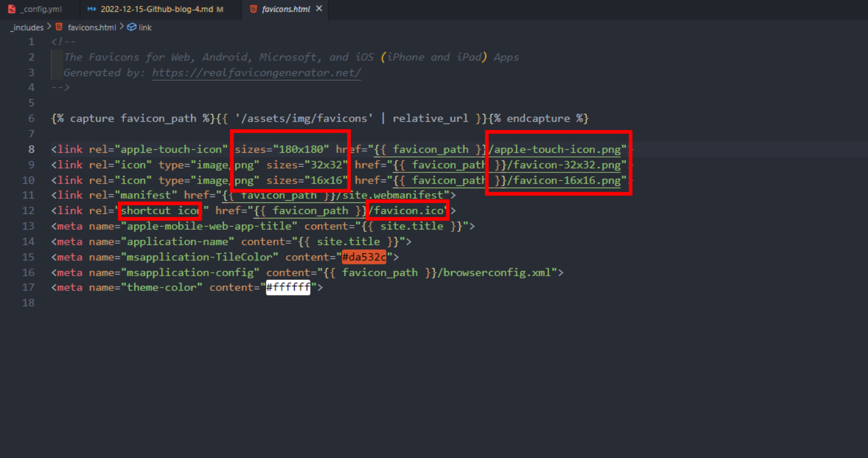
Task: Click the '/favicon-32x32.png' path text
Action: pos(564,165)
